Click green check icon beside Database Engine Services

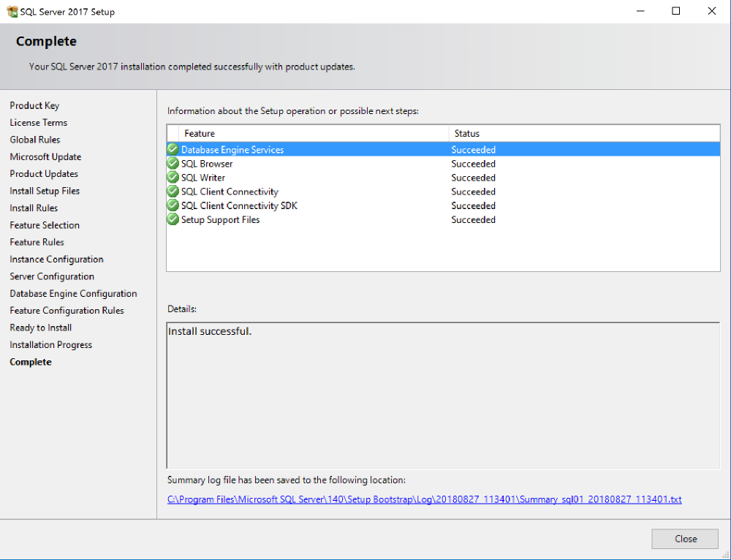[x=173, y=149]
